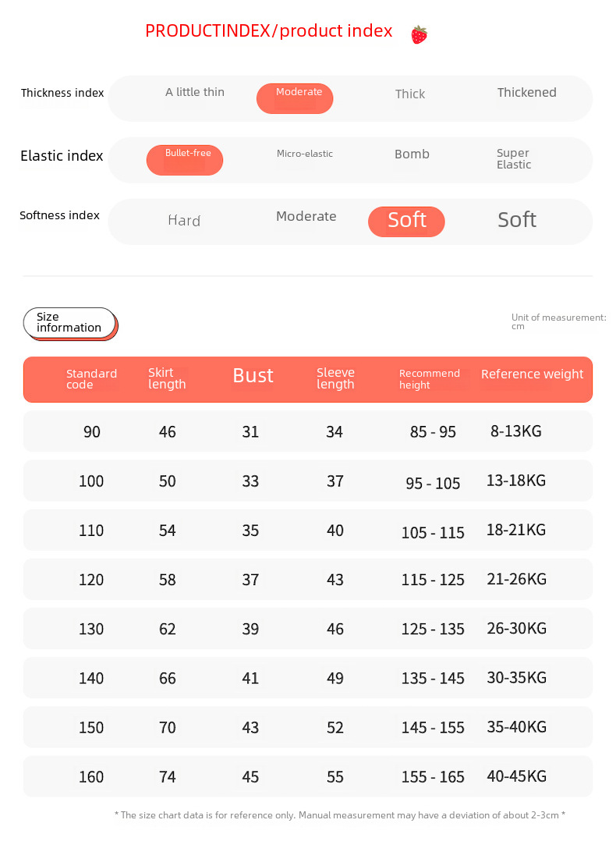This screenshot has width=616, height=841.
Task: Click the Skirt length column header
Action: click(167, 378)
